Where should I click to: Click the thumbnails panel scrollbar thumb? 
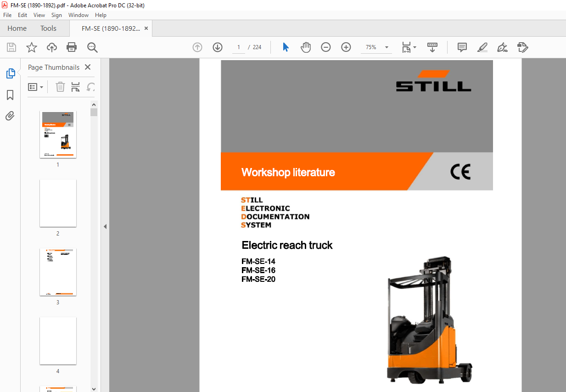(x=94, y=112)
